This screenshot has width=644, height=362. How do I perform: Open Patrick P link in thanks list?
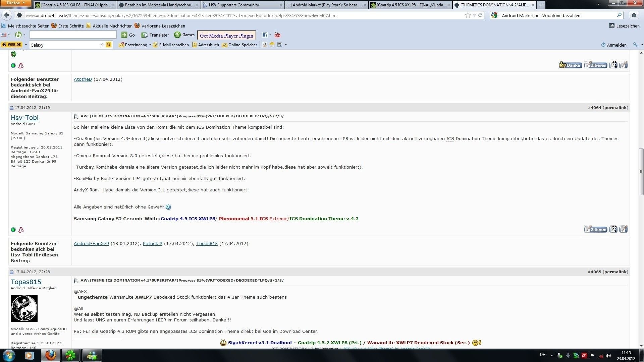[x=152, y=244]
